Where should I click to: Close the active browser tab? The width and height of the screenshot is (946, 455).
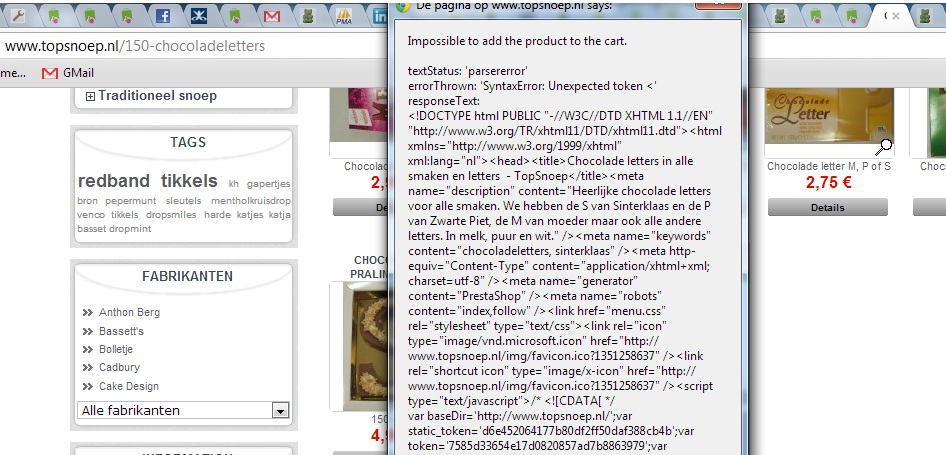[896, 16]
